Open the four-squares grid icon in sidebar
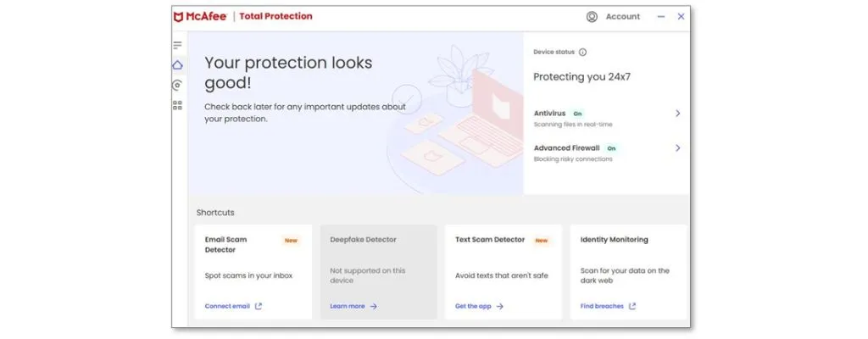The image size is (868, 339). (177, 105)
